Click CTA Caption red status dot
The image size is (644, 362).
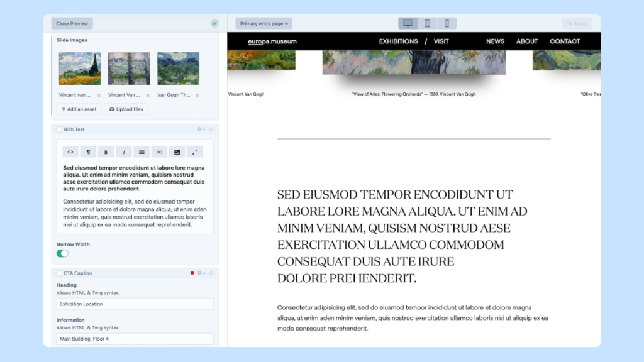[x=192, y=273]
